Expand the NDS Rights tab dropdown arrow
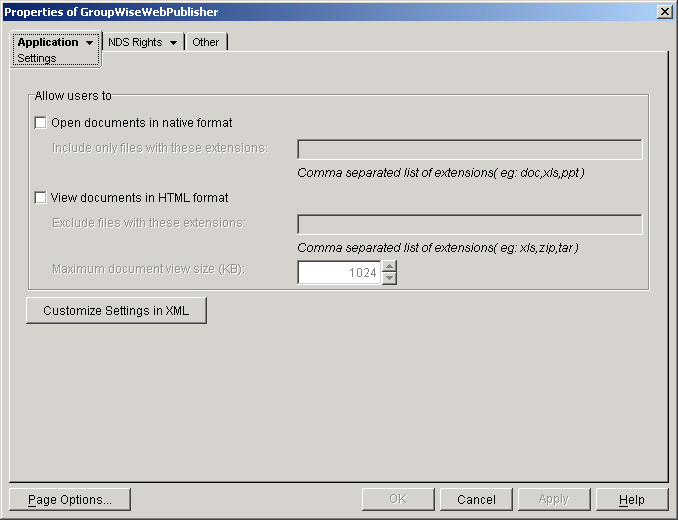 [x=173, y=43]
